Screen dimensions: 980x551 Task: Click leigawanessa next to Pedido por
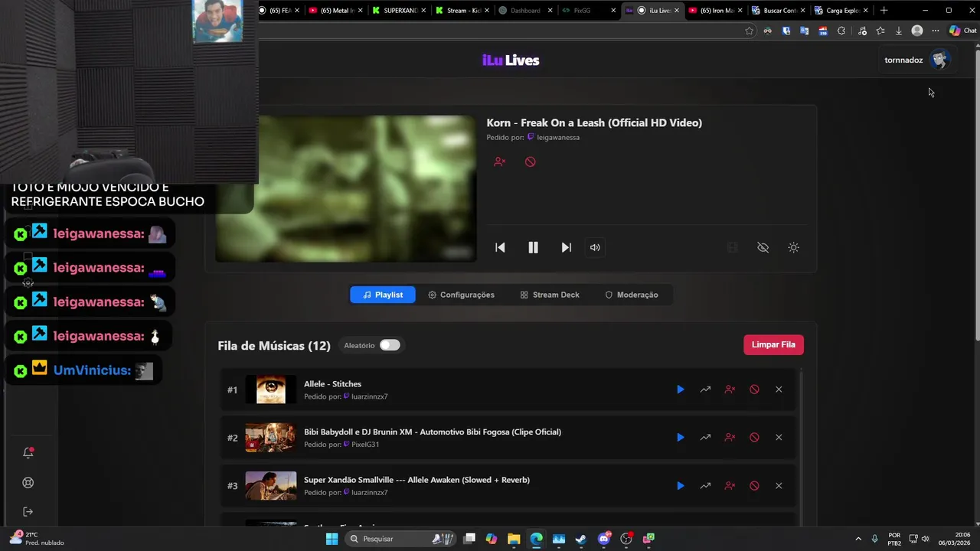point(558,138)
